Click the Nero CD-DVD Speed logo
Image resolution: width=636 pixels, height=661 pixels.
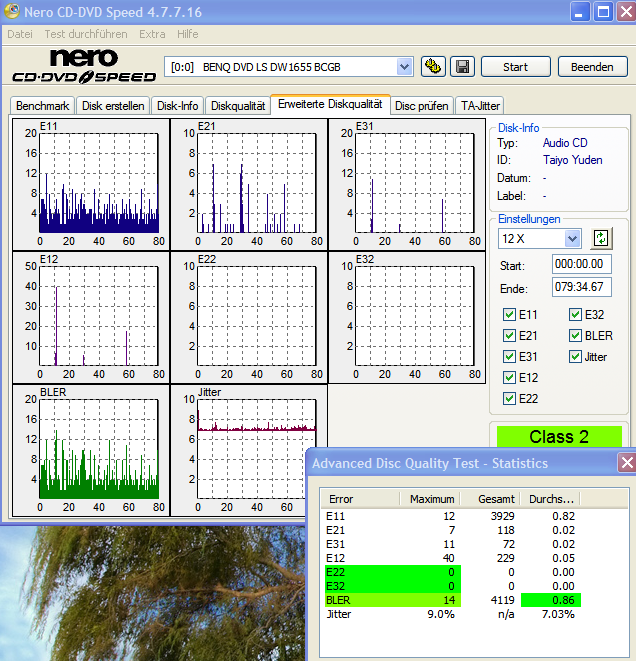click(x=84, y=66)
